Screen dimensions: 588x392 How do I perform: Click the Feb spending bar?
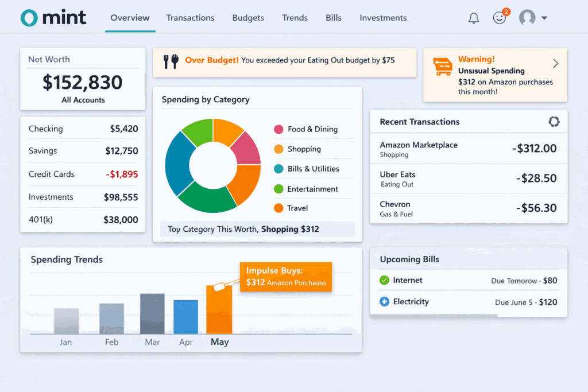tap(111, 319)
